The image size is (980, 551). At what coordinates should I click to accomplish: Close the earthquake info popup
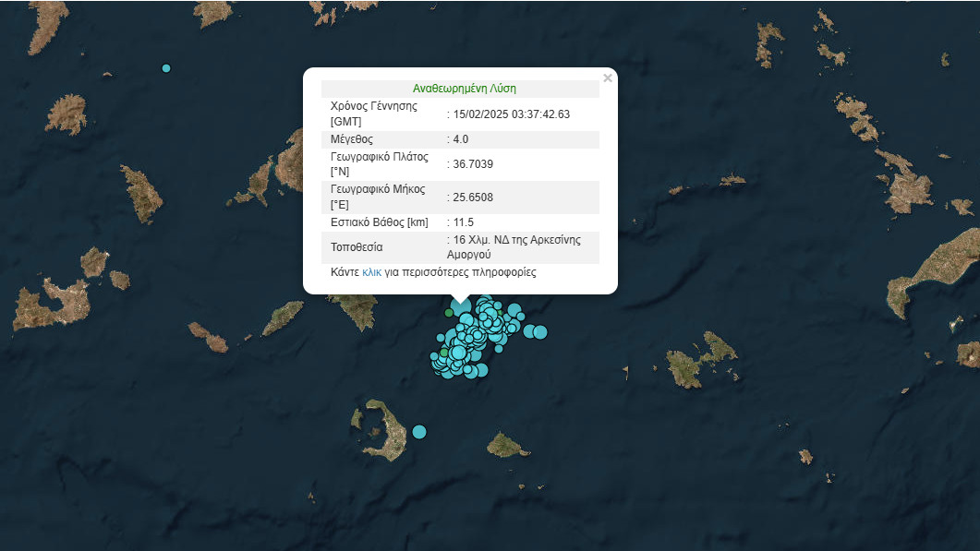(607, 78)
